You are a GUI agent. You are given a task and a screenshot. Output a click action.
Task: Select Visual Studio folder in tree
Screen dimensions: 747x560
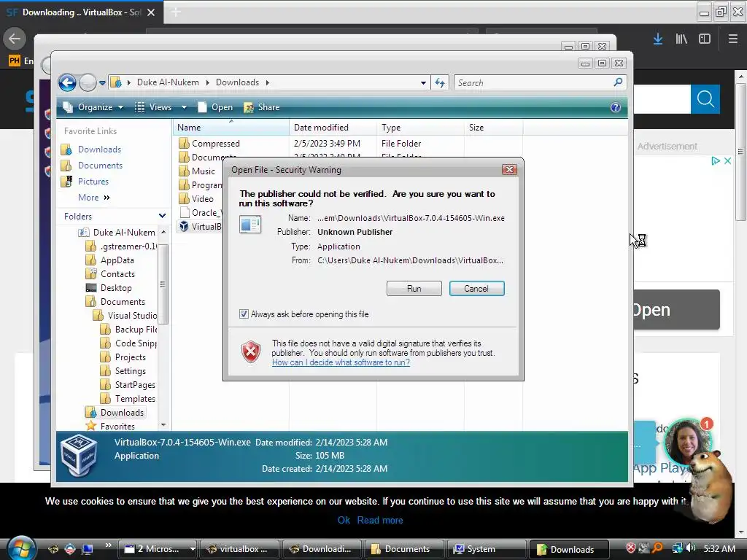132,315
